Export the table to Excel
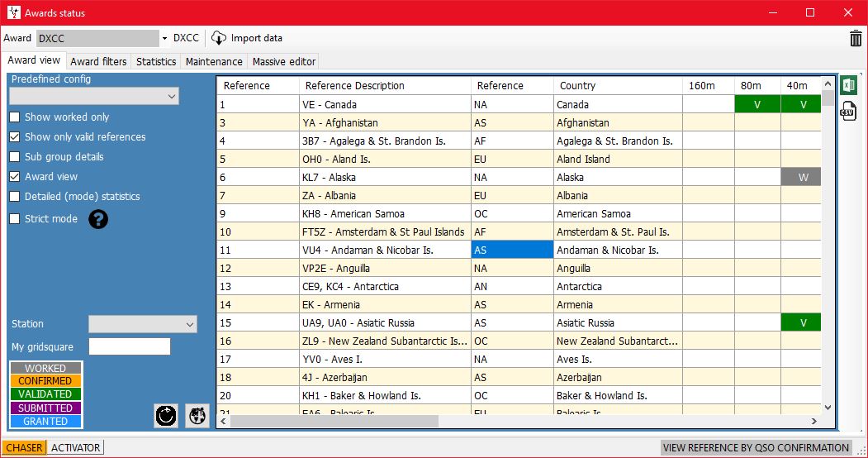868x458 pixels. [x=848, y=86]
